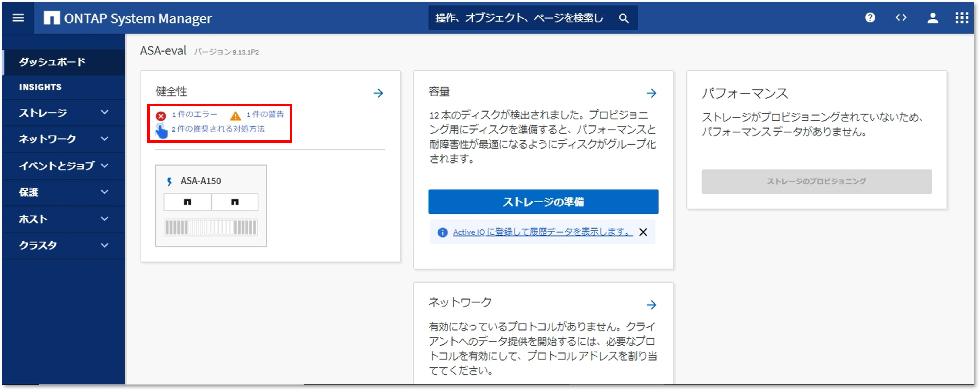Viewport: 980px width, 391px height.
Task: Click the ストレージの準備 button
Action: point(543,202)
